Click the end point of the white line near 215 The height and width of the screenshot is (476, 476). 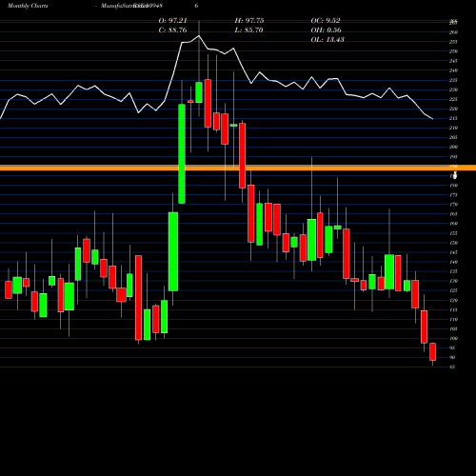tap(433, 119)
